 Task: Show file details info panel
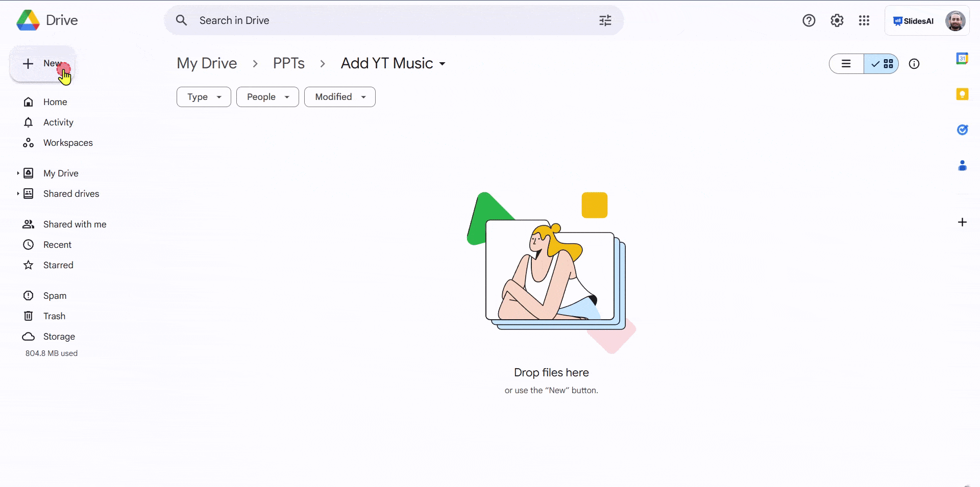[x=914, y=64]
